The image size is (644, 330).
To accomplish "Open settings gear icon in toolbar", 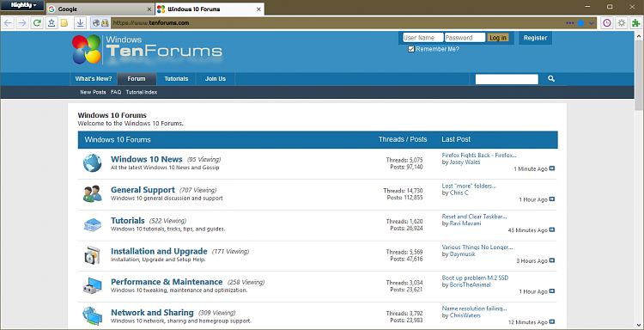I will coord(622,23).
